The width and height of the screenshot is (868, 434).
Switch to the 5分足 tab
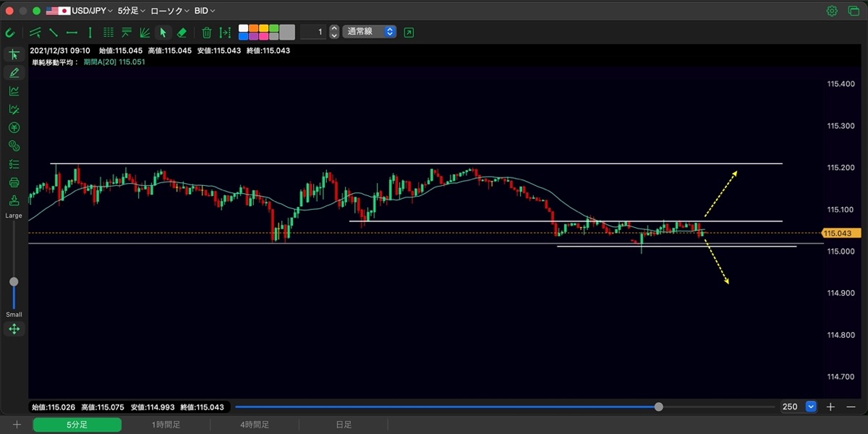click(x=77, y=425)
